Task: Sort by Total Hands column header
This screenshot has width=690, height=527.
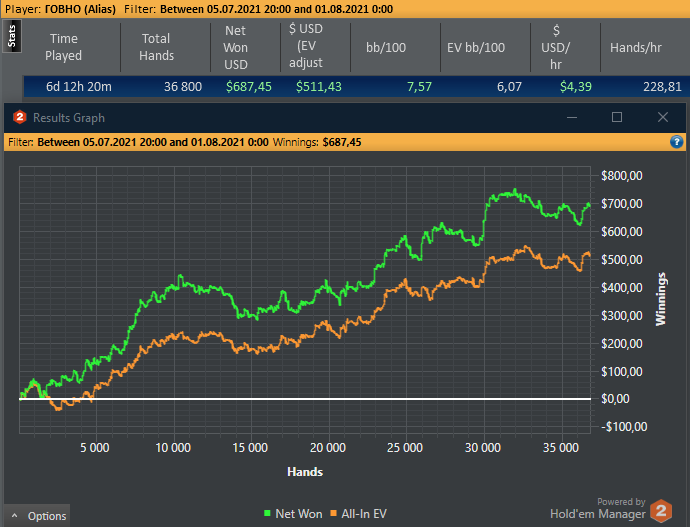Action: pos(156,47)
